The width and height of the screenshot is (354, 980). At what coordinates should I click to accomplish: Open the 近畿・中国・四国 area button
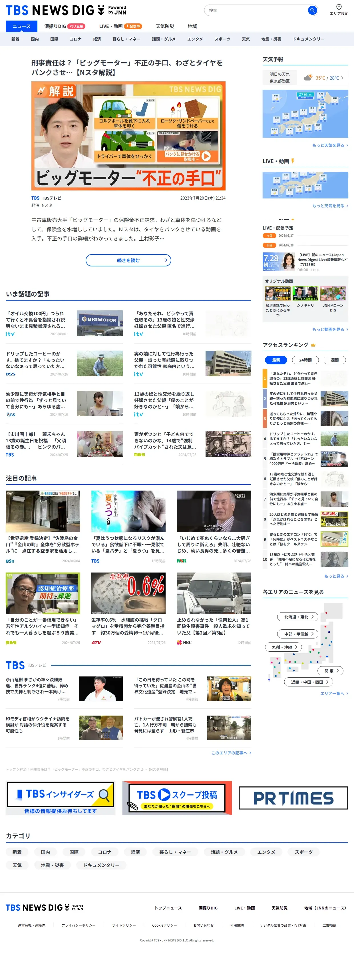click(x=308, y=682)
